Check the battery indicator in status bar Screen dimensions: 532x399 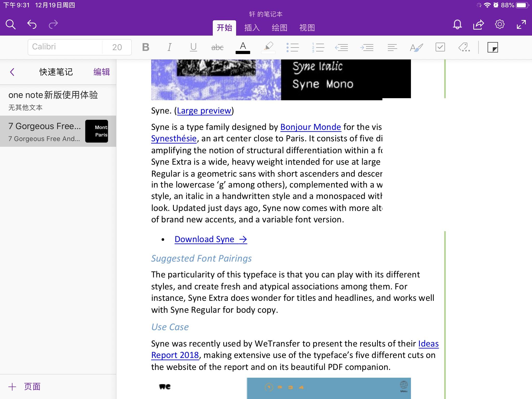point(522,5)
